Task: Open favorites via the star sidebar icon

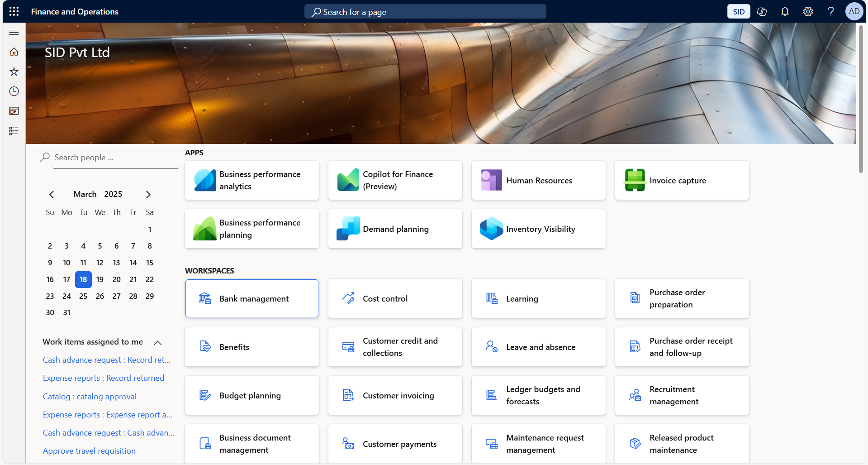Action: 14,72
